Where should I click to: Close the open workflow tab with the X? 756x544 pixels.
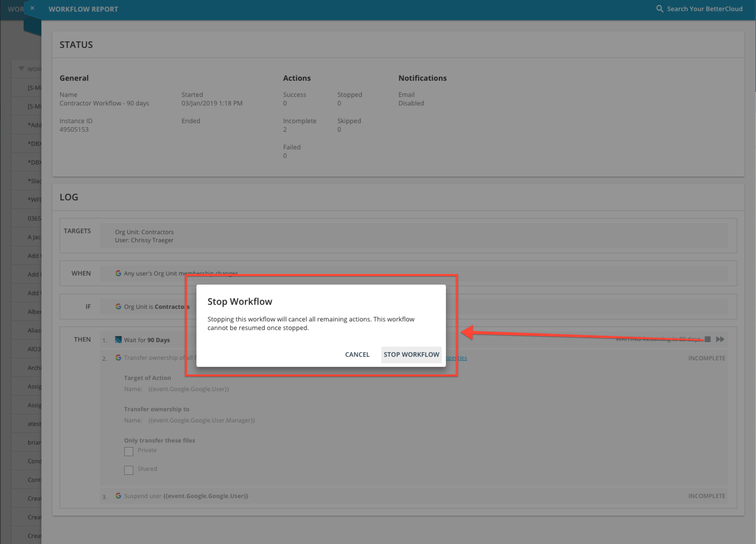point(32,8)
